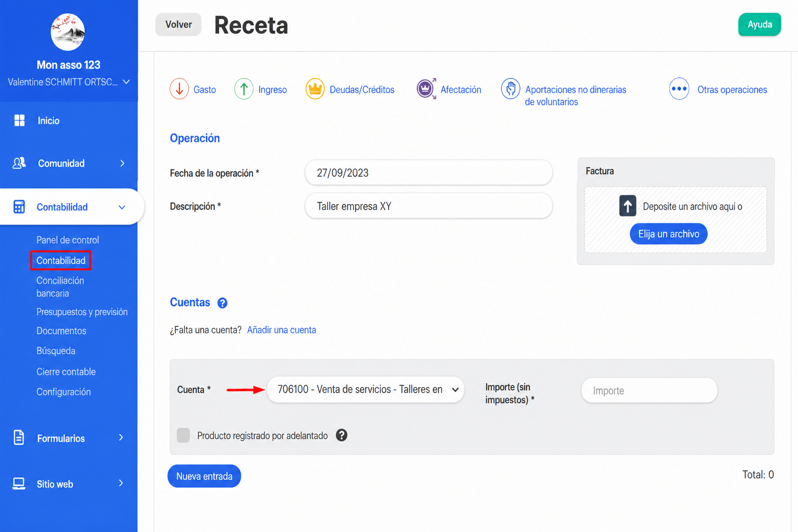This screenshot has width=798, height=532.
Task: Select the Gasto red down-arrow icon
Action: (179, 89)
